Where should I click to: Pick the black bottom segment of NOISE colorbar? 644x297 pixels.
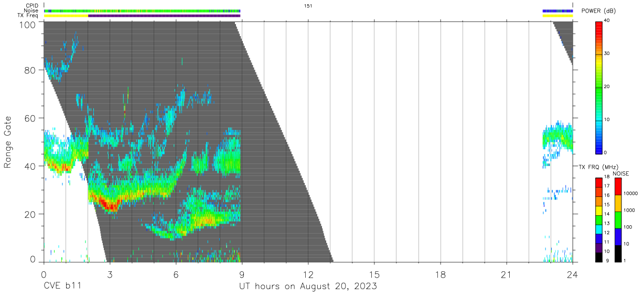pos(617,254)
